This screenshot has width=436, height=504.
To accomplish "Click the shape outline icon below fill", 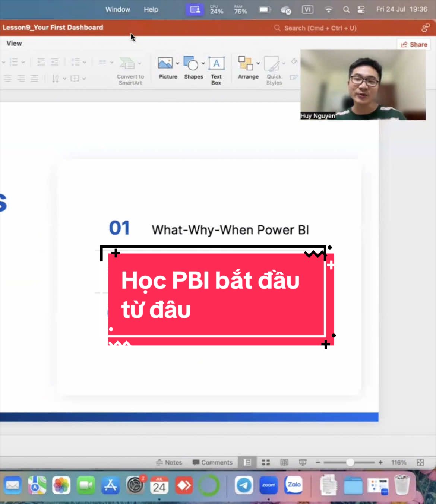I will [294, 77].
